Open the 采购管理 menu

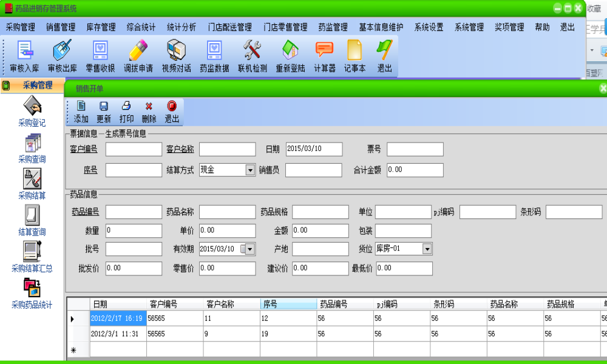point(20,27)
